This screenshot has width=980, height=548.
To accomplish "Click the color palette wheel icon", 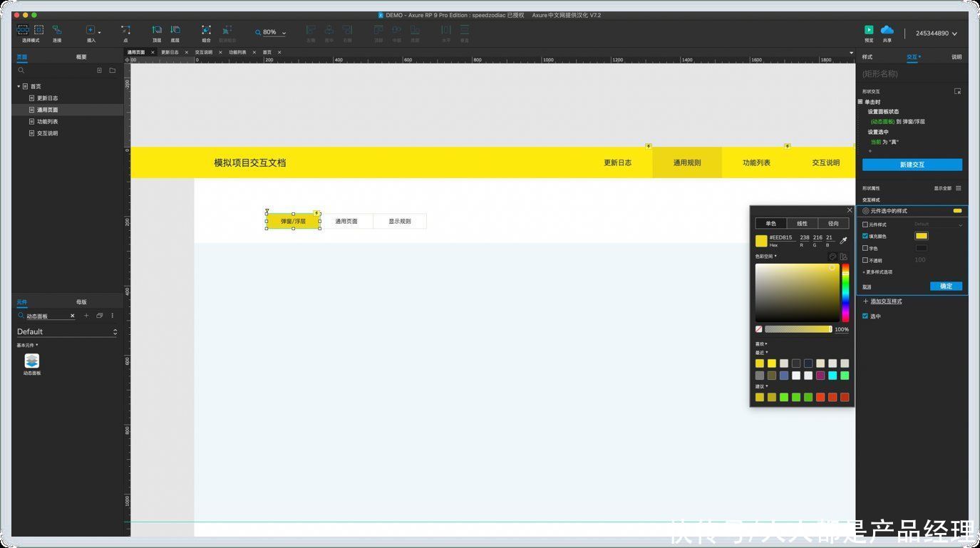I will pos(832,257).
